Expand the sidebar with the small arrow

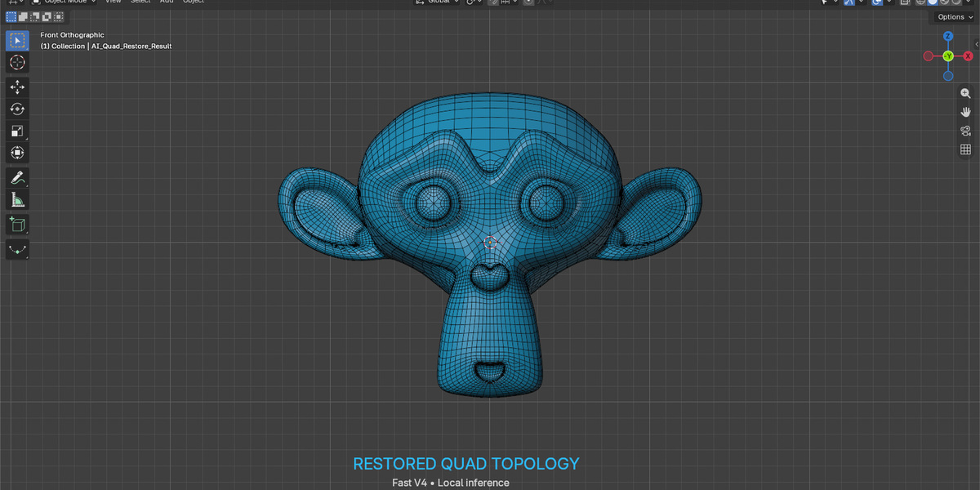pyautogui.click(x=977, y=44)
